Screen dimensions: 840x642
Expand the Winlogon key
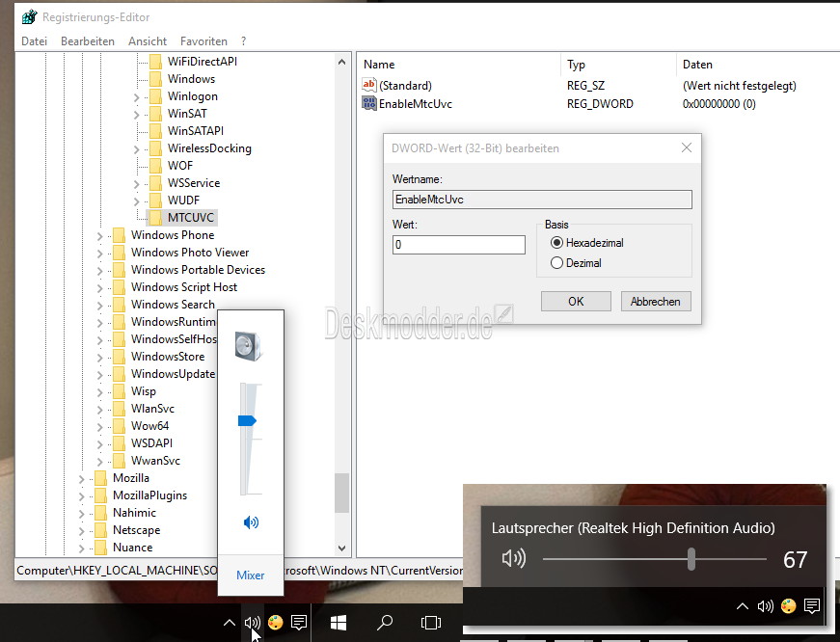click(x=137, y=97)
